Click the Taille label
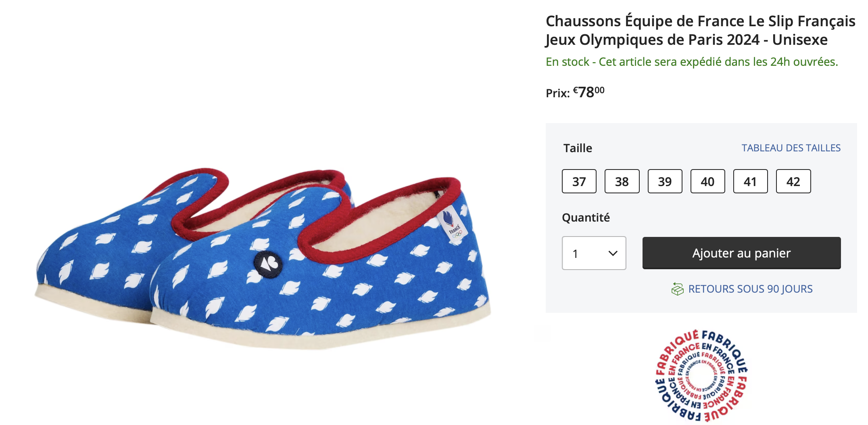The width and height of the screenshot is (868, 425). pos(578,148)
